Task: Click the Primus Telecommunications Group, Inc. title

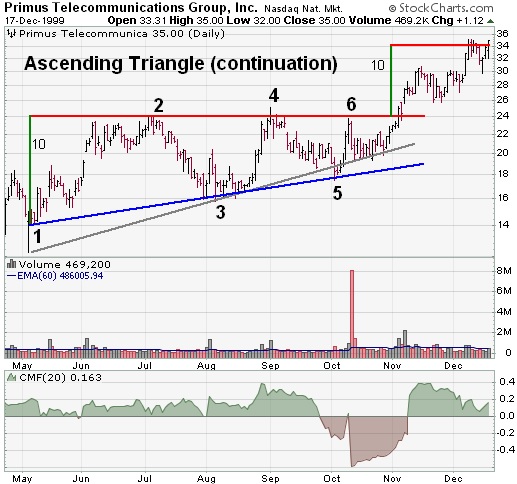Action: pos(131,7)
